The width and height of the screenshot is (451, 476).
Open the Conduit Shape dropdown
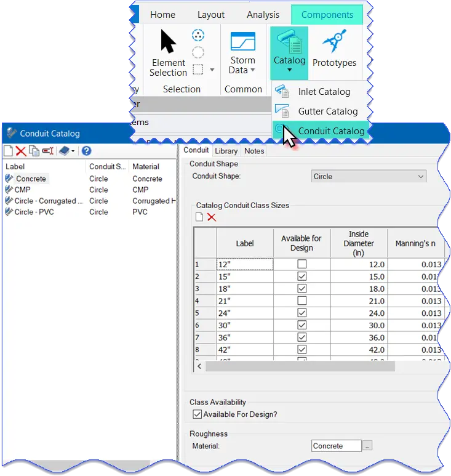[x=369, y=176]
